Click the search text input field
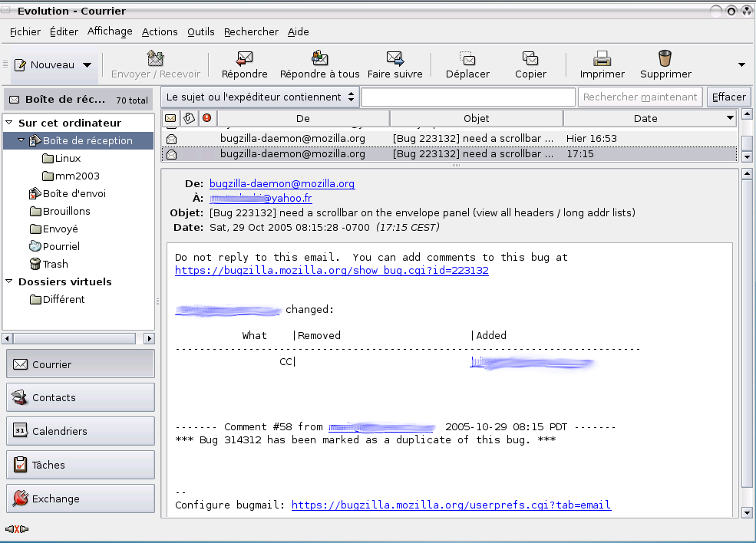756x543 pixels. coord(467,97)
